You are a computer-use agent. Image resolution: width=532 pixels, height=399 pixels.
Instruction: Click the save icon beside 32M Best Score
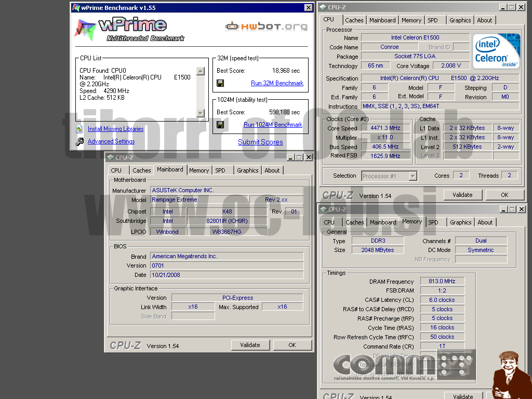pyautogui.click(x=220, y=83)
